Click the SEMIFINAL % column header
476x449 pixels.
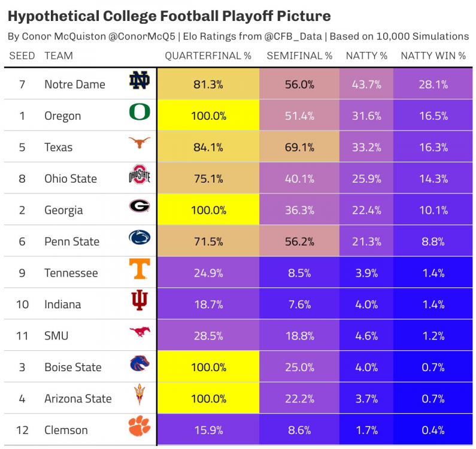299,56
